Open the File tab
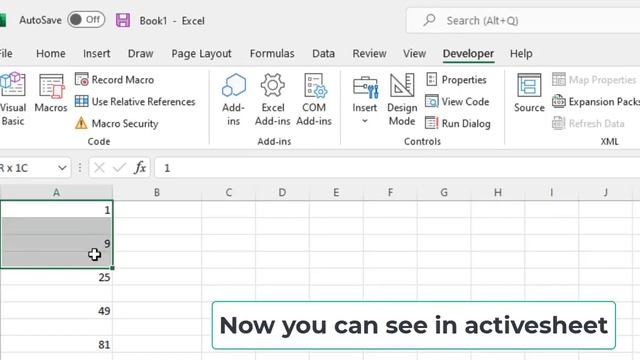 [6, 53]
